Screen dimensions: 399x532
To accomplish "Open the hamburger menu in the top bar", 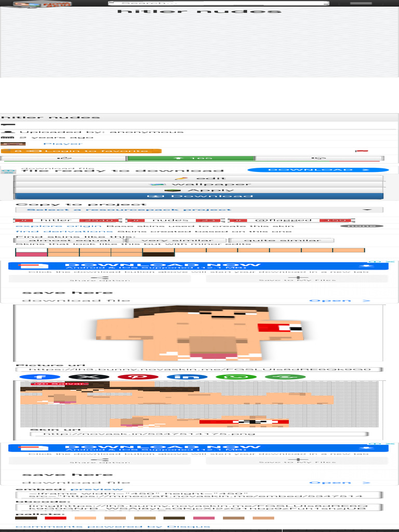I will tap(361, 3).
